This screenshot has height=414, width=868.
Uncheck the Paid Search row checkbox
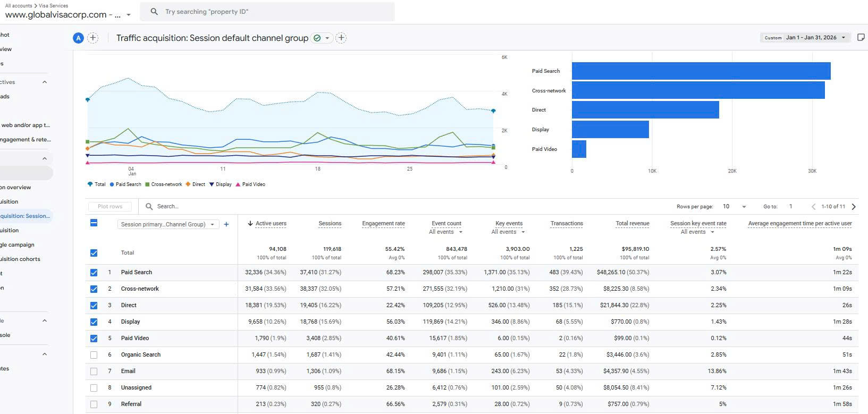tap(94, 273)
